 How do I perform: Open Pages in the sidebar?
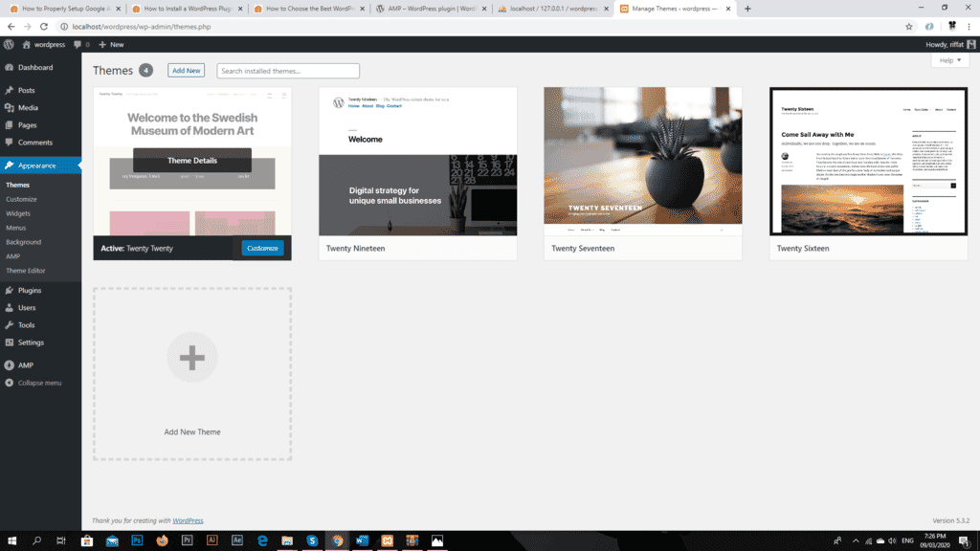pos(27,125)
